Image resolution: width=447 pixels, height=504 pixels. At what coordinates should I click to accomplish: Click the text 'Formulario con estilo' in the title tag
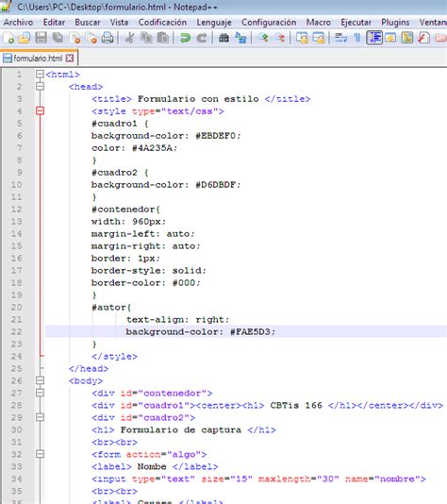[198, 99]
